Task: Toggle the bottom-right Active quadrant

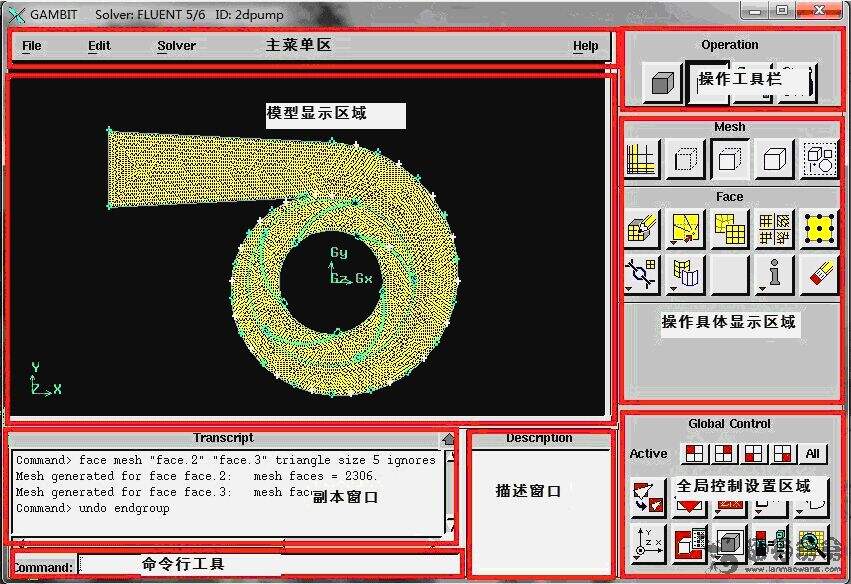Action: tap(782, 455)
